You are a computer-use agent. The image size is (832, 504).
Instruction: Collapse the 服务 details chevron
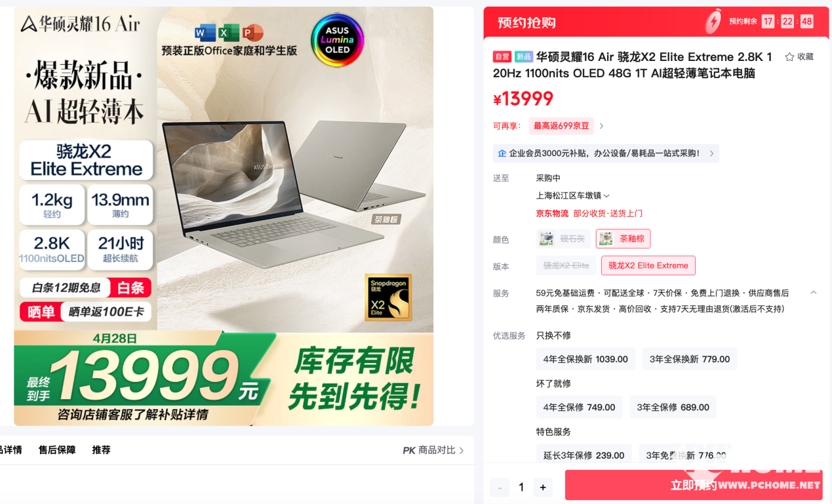(x=814, y=292)
